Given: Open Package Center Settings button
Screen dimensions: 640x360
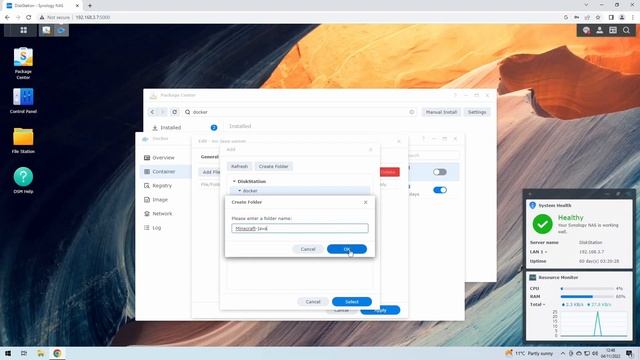Looking at the screenshot, I should [477, 112].
